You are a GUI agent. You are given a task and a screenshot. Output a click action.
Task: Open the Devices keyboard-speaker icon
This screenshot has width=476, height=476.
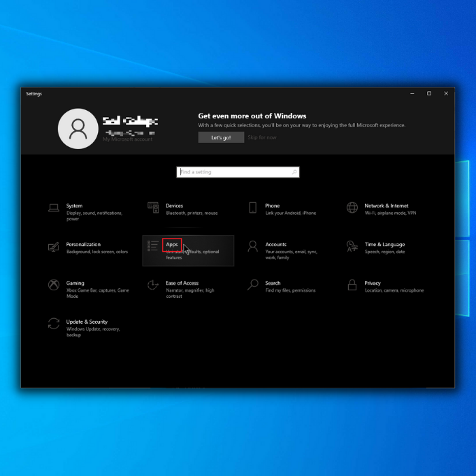coord(153,207)
